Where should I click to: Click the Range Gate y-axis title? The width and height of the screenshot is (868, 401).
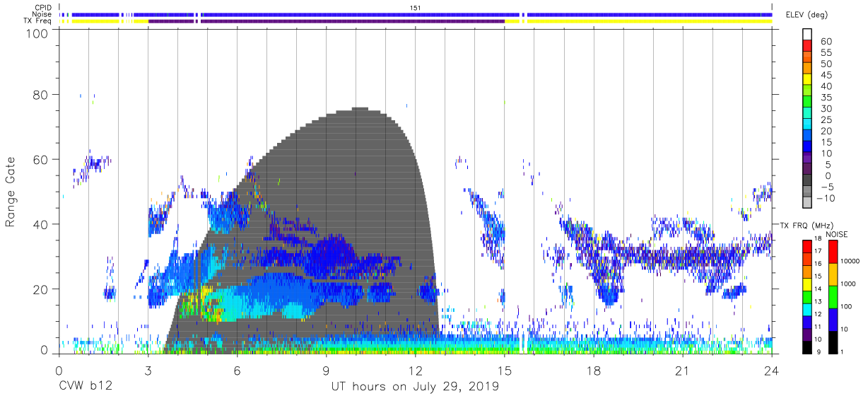(x=11, y=192)
